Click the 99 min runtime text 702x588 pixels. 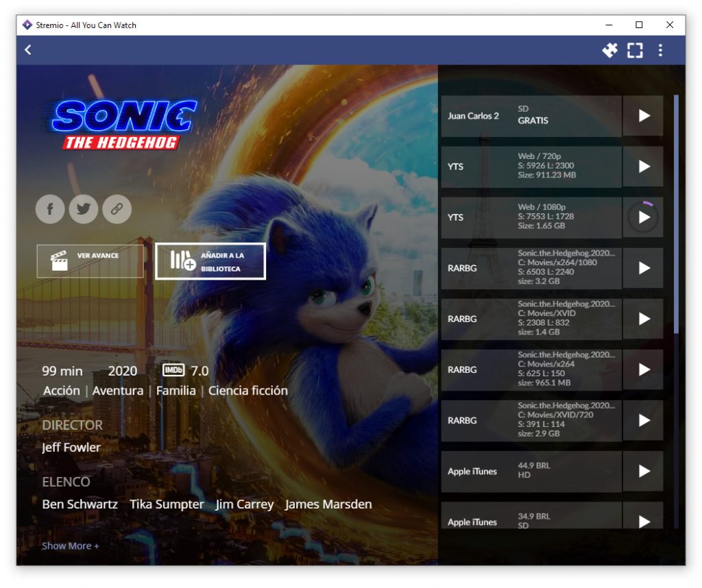[x=62, y=371]
